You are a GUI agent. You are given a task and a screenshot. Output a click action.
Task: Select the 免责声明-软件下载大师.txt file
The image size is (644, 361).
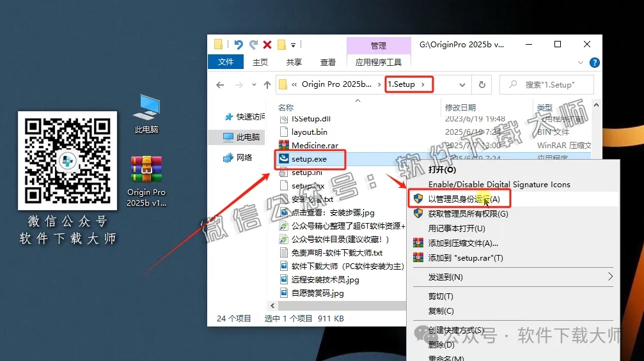pos(337,253)
